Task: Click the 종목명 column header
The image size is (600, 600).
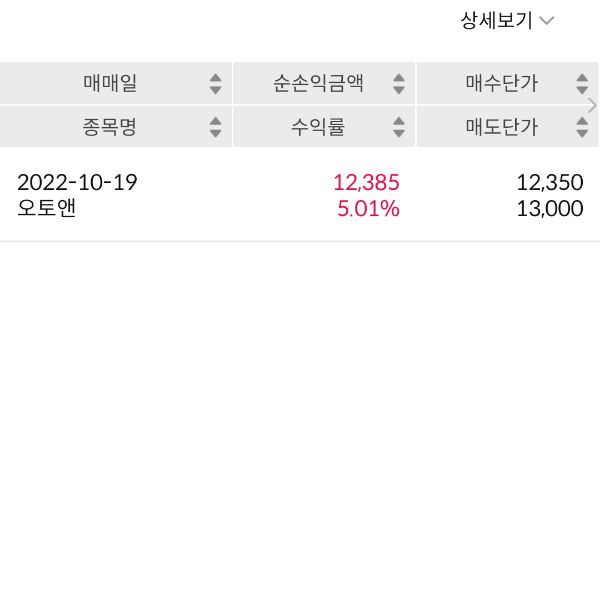Action: pyautogui.click(x=109, y=127)
